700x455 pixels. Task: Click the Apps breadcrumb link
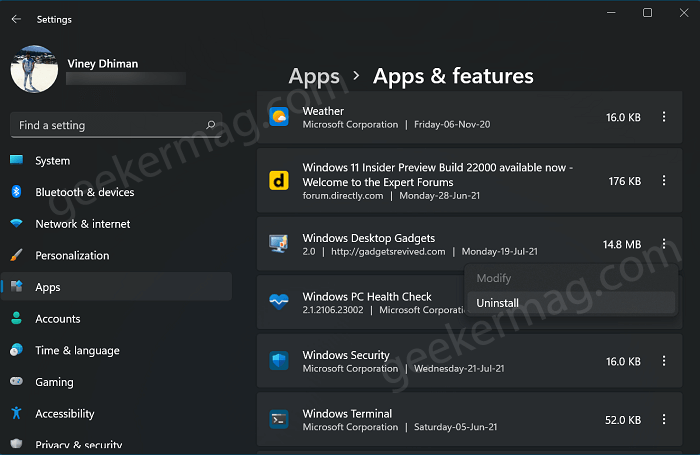314,76
